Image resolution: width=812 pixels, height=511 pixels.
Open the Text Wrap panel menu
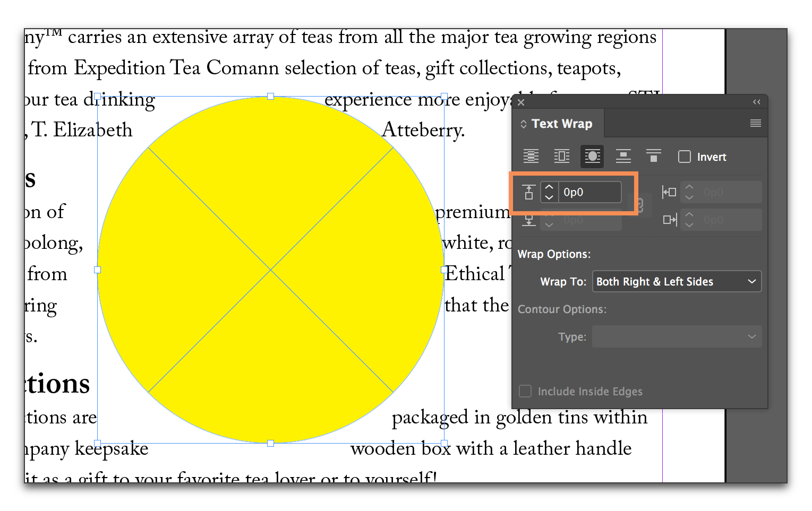(755, 123)
